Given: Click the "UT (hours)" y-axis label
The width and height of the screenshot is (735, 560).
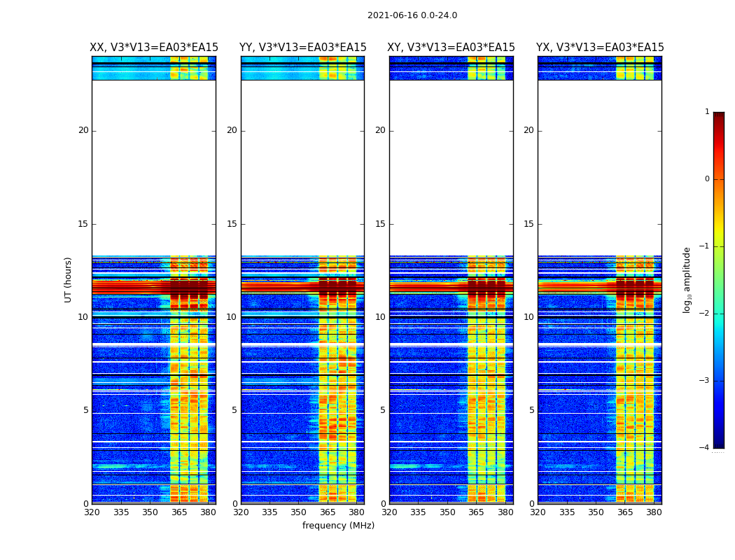Looking at the screenshot, I should (69, 279).
